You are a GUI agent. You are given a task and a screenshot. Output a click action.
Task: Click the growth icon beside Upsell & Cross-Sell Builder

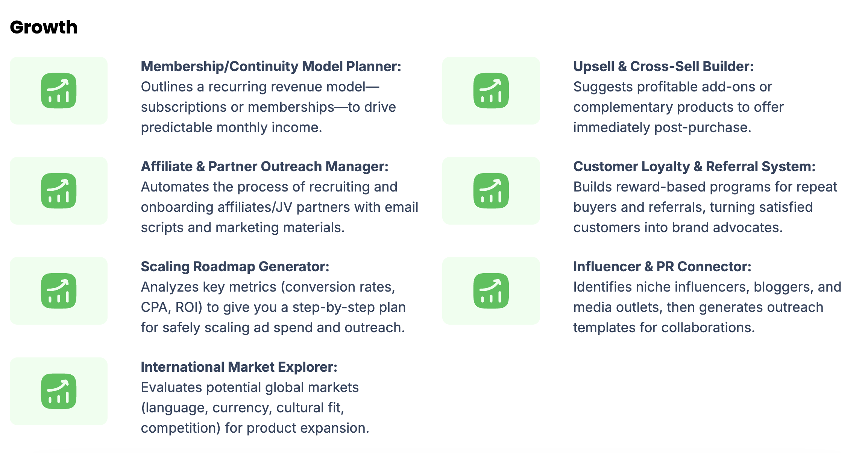491,91
